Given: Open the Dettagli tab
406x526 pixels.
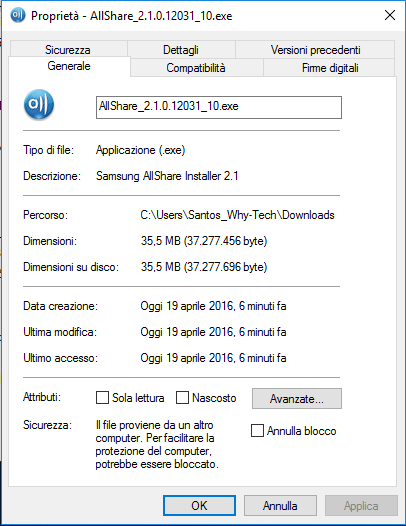Looking at the screenshot, I should tap(181, 49).
